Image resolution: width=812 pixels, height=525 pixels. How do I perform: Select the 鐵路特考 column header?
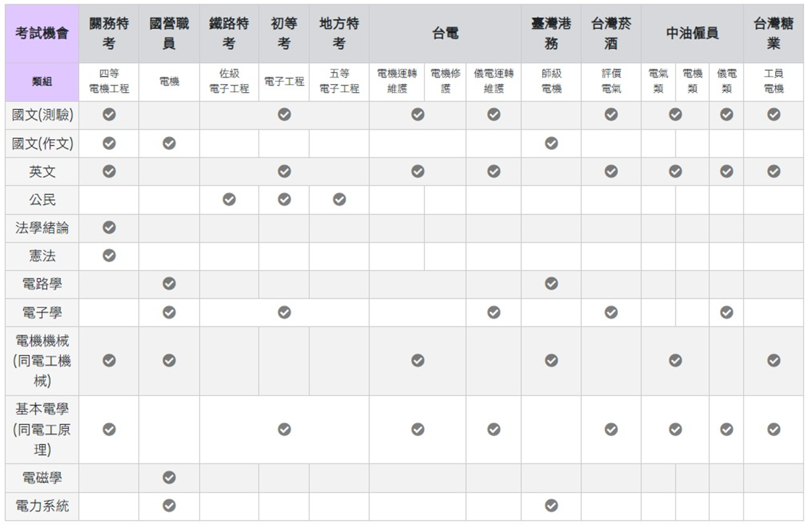(x=229, y=34)
